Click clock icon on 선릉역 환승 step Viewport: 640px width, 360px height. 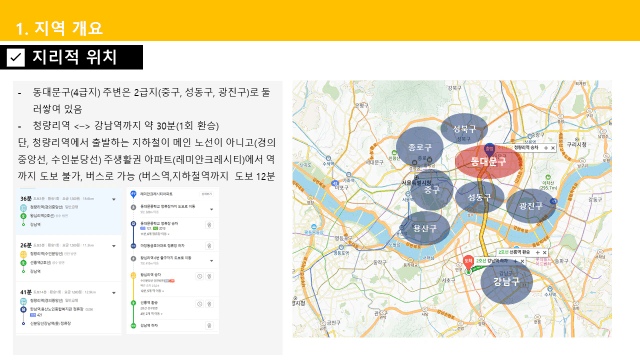[200, 304]
